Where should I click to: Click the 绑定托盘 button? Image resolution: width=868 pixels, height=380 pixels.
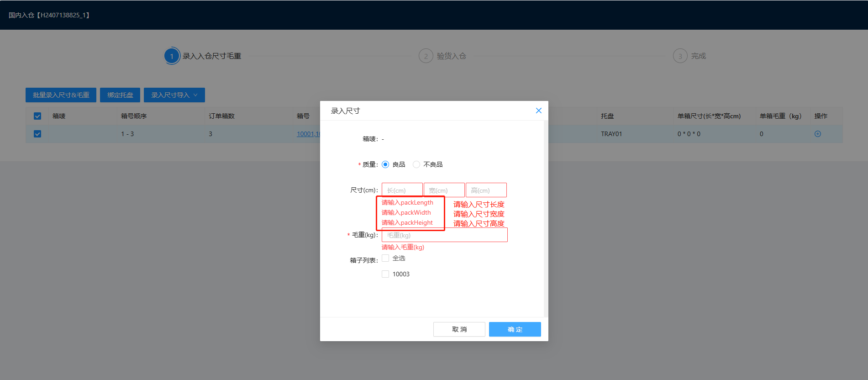click(120, 95)
